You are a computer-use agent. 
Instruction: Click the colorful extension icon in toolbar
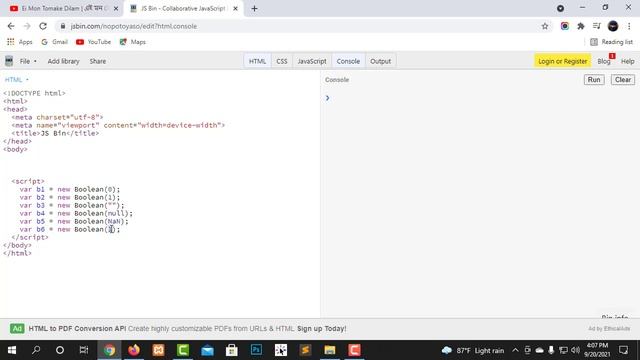tap(565, 26)
